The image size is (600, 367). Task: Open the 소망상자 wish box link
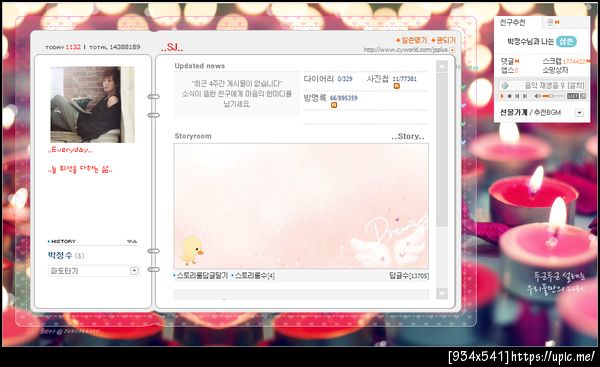[x=555, y=70]
